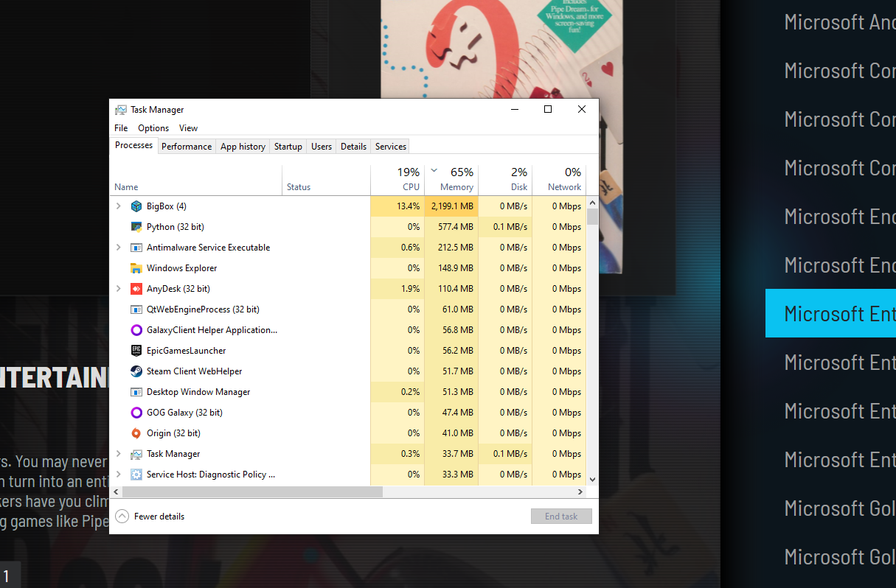The image size is (896, 588).
Task: Click the Python (32 bit) process icon
Action: [x=136, y=227]
